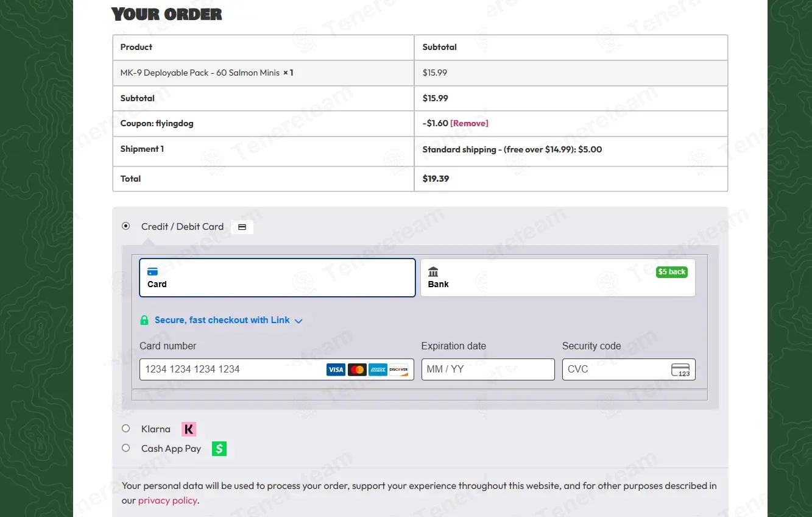812x517 pixels.
Task: Remove the flyingdog coupon
Action: [x=469, y=123]
